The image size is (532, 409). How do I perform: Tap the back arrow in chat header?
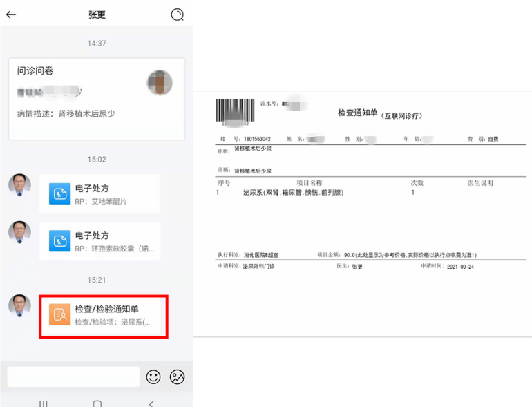pos(11,15)
